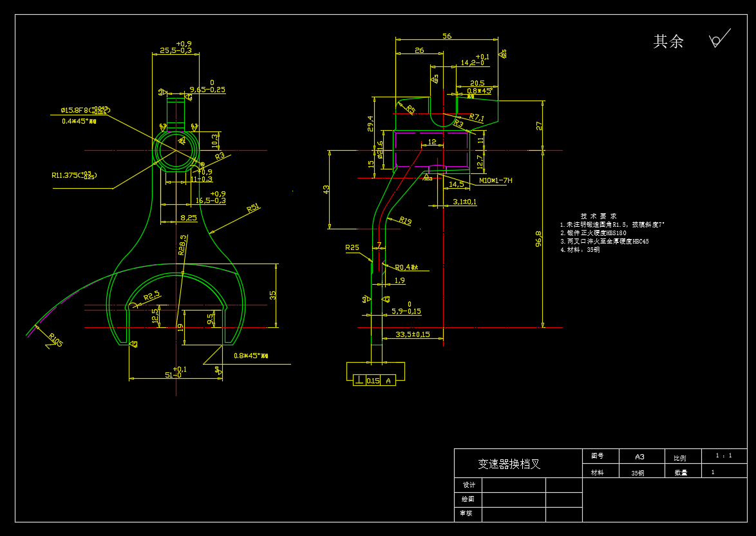Screen dimensions: 756x536
Task: Click the 1,9 dimension text
Action: tap(400, 280)
